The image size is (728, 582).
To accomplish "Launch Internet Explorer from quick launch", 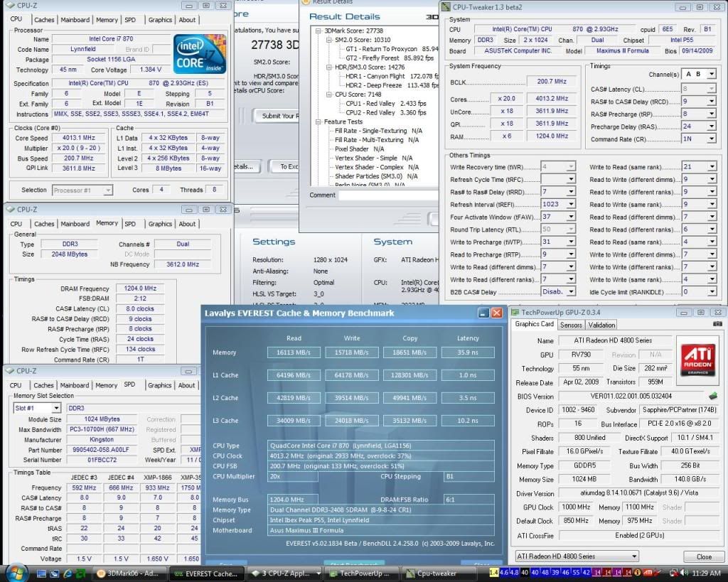I will (68, 573).
